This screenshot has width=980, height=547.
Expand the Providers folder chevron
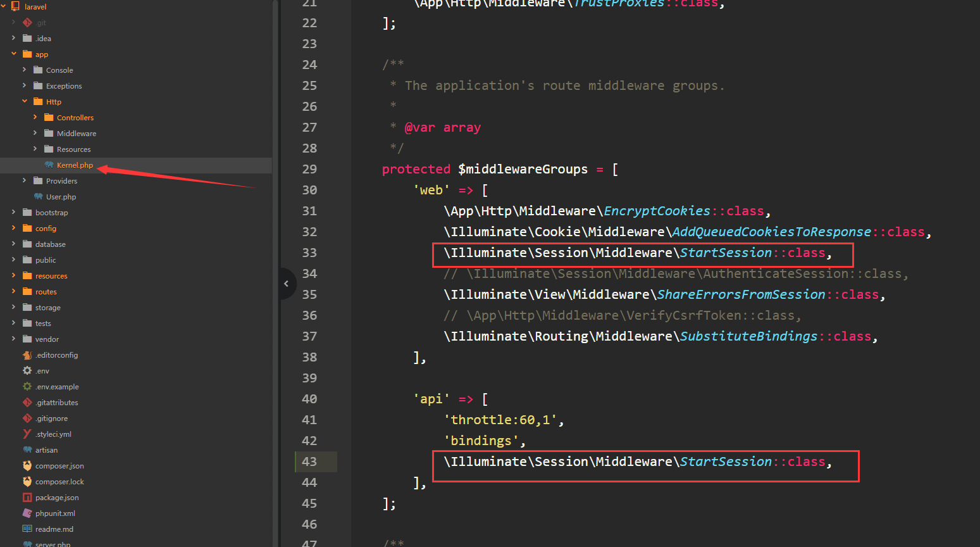tap(24, 180)
